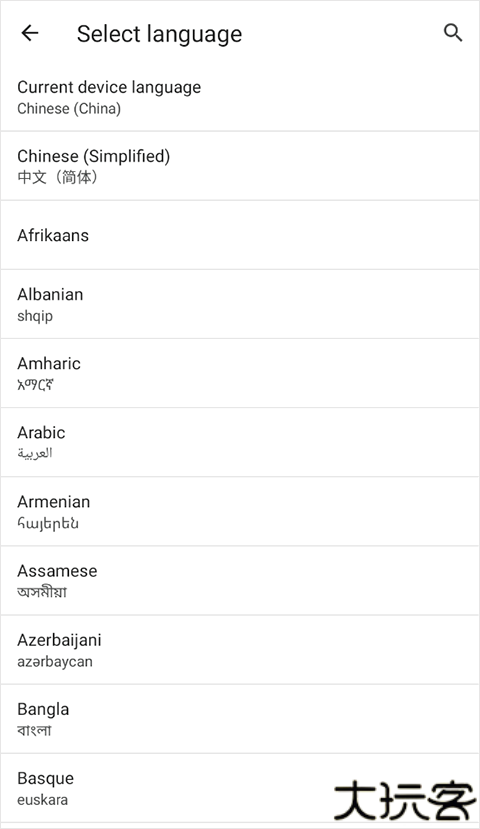The height and width of the screenshot is (829, 480).
Task: Select Armenian from language list
Action: (240, 512)
